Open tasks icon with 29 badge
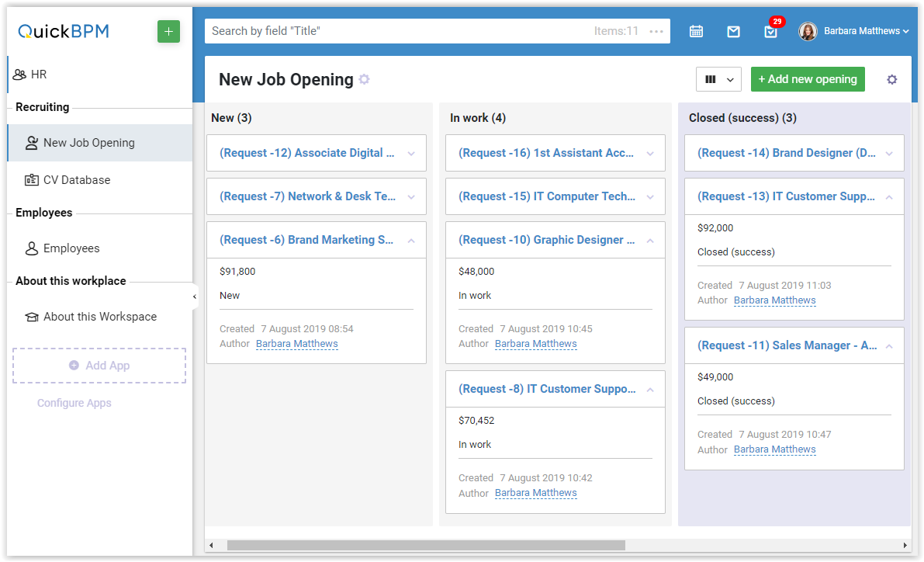This screenshot has width=924, height=562. (770, 32)
